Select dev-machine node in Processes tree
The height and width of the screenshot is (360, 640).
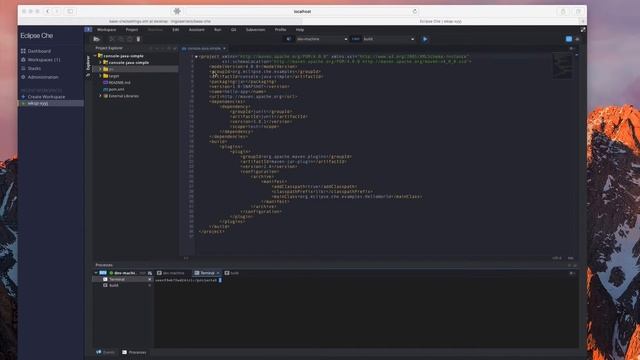point(125,273)
